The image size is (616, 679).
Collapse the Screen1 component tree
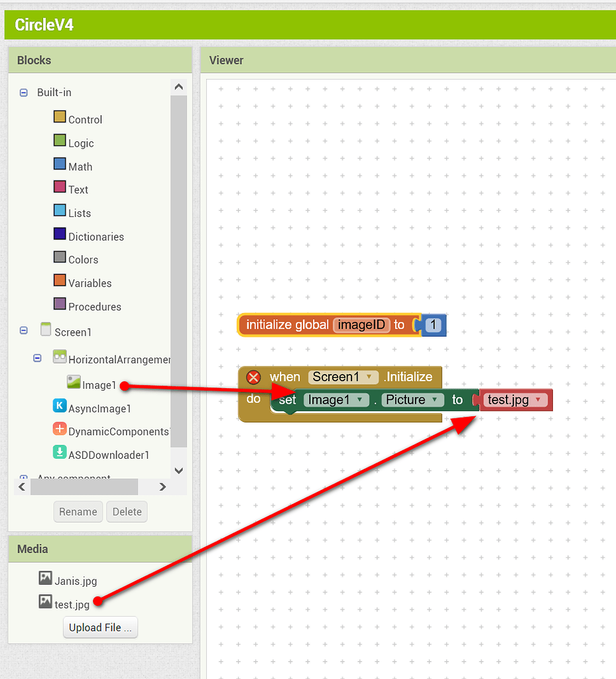(x=23, y=330)
